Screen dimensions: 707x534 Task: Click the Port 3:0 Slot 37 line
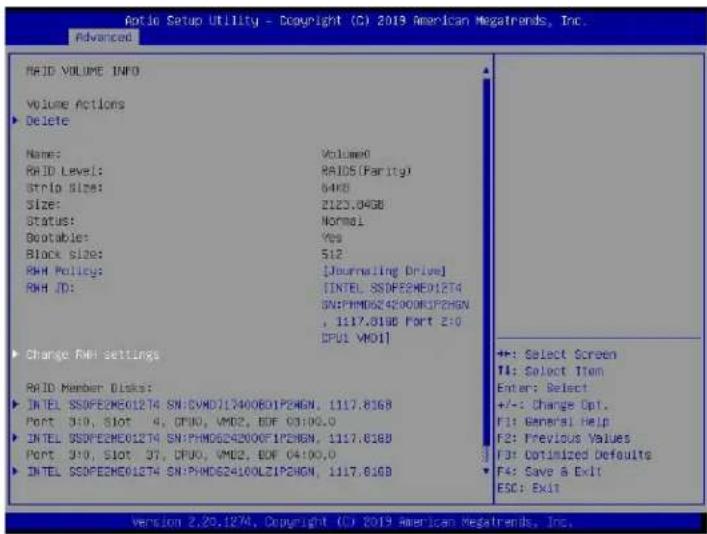181,455
